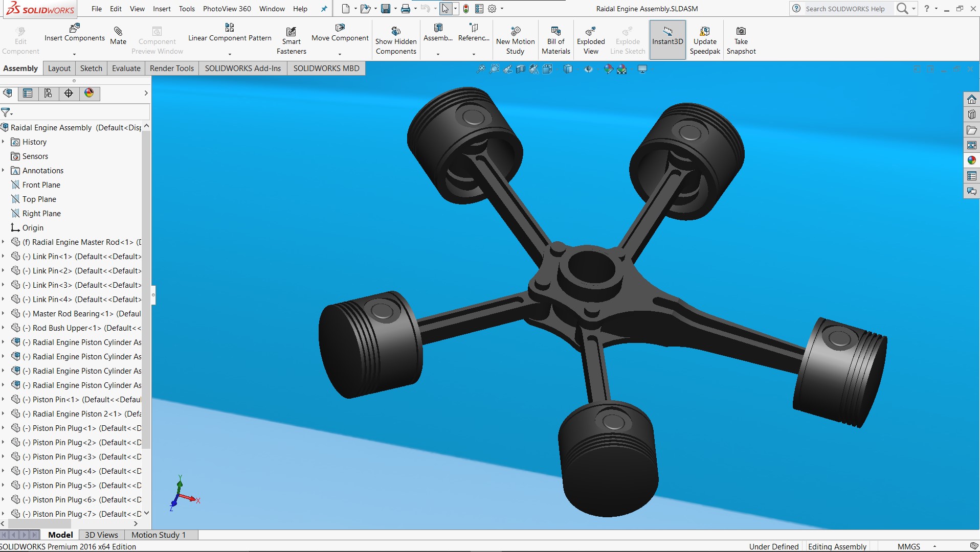Screen dimensions: 980x552
Task: Open the Insert menu
Action: coord(162,9)
